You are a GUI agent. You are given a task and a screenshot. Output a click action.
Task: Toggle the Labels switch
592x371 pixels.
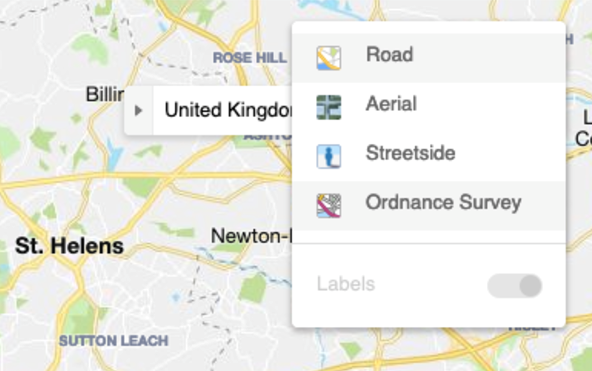tap(515, 286)
